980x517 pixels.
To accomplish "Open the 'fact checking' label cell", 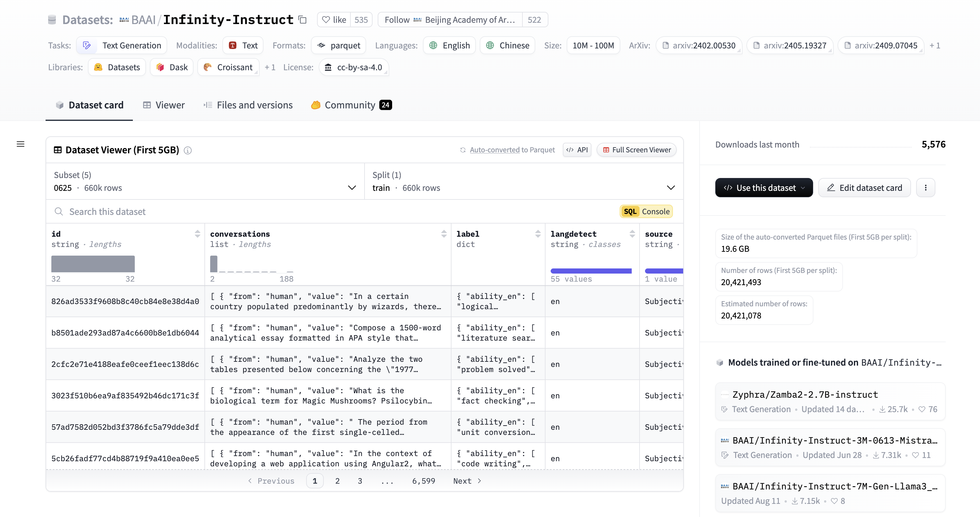I will coord(498,396).
